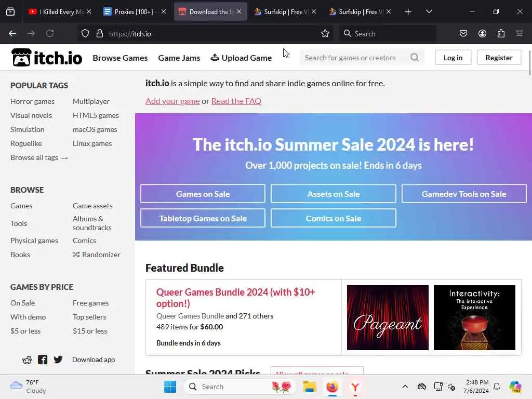The height and width of the screenshot is (399, 532).
Task: Open Tabletop Games on Sale
Action: (203, 218)
